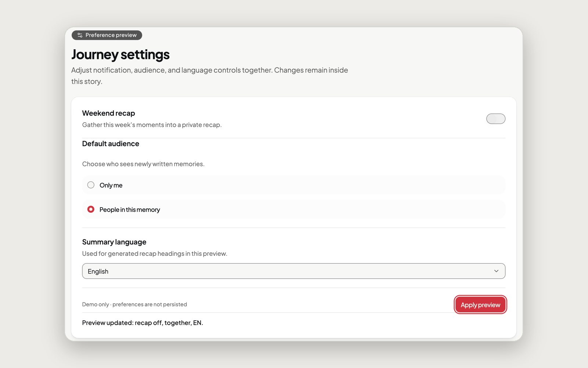Image resolution: width=588 pixels, height=368 pixels.
Task: Select the Only me radio option
Action: (91, 185)
